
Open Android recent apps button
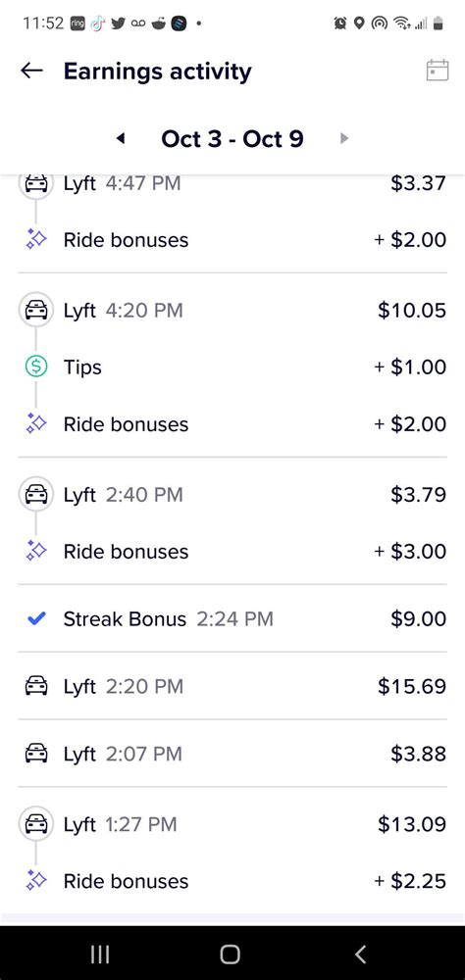[x=100, y=954]
